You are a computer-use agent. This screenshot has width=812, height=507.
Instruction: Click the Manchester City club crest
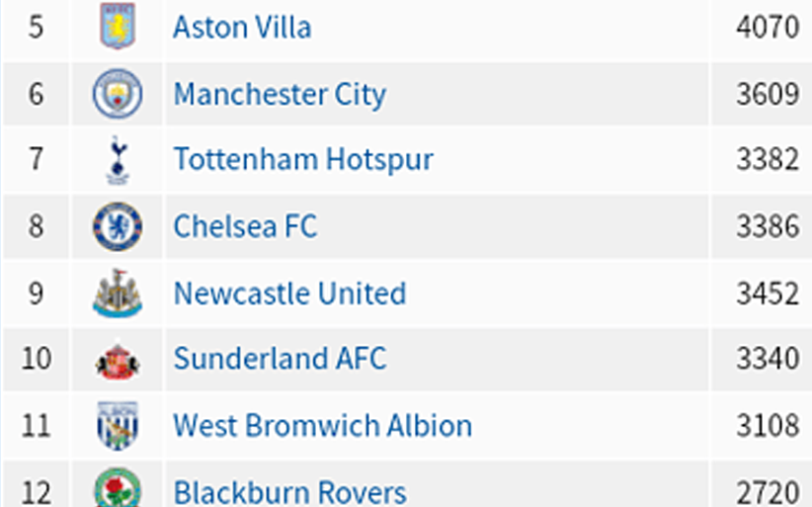pos(118,94)
